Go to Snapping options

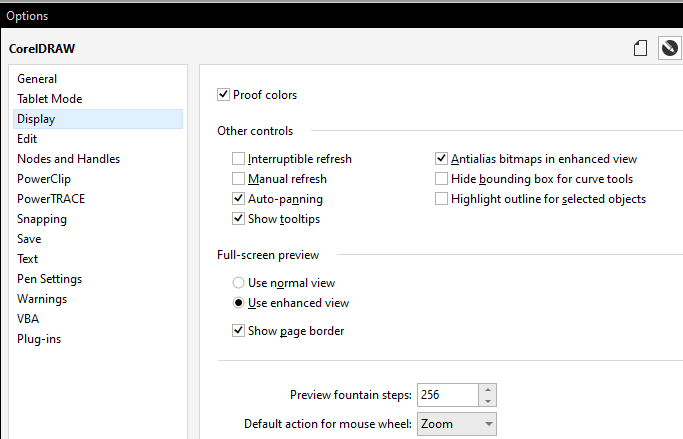click(98, 219)
